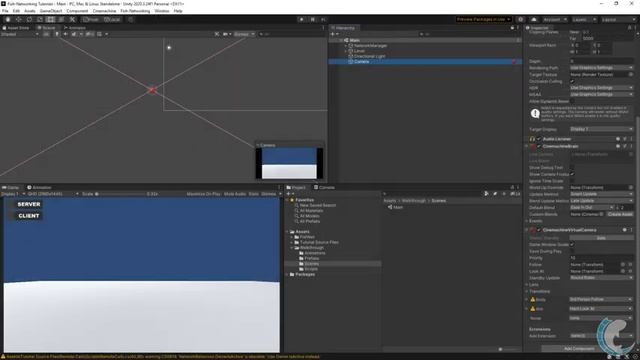
Task: Select the Rect tool
Action: pyautogui.click(x=50, y=19)
